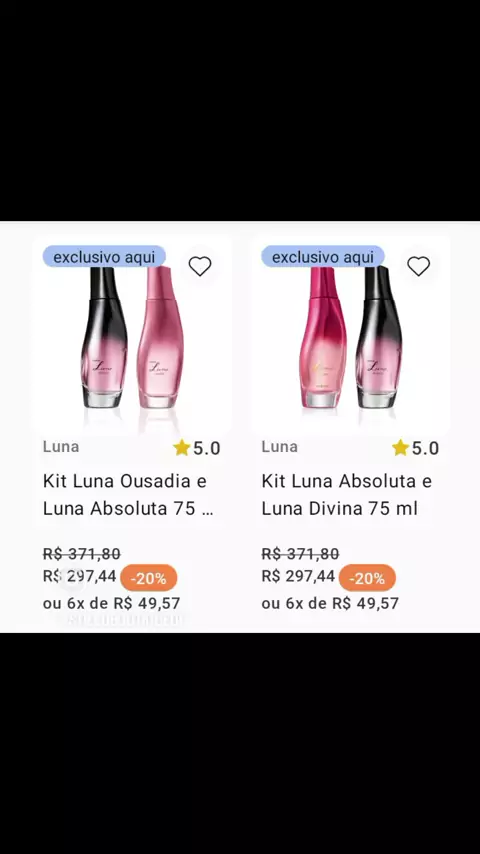Tap the star rating on second product

(415, 448)
